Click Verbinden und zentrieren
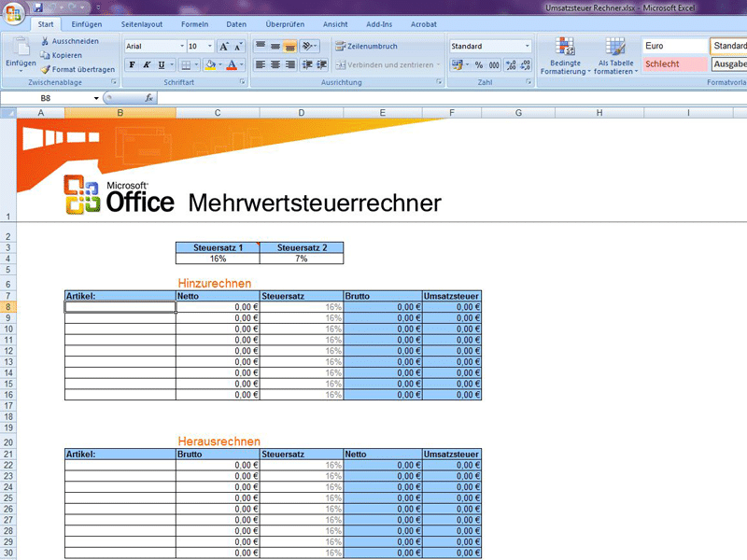The width and height of the screenshot is (747, 560). point(388,64)
